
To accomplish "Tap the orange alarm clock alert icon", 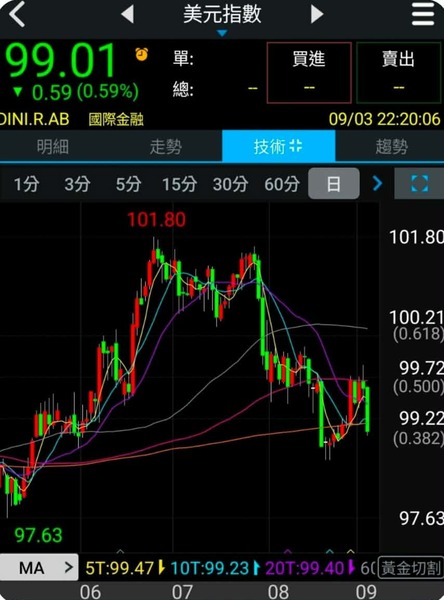I will [142, 54].
